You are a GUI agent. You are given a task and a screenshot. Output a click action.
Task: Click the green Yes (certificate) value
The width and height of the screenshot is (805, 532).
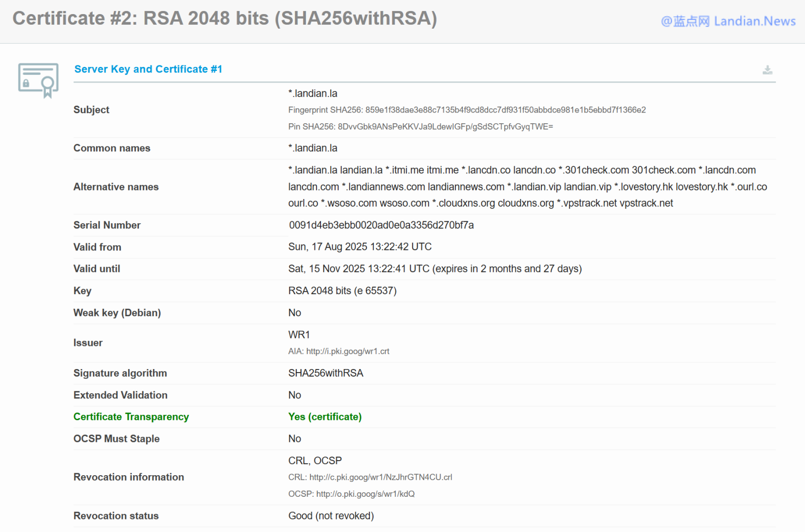325,417
